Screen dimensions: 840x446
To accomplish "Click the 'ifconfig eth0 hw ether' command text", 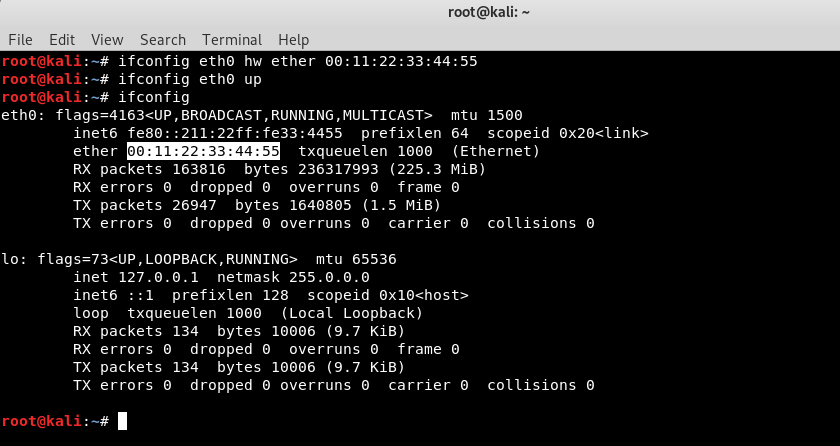I will [217, 61].
